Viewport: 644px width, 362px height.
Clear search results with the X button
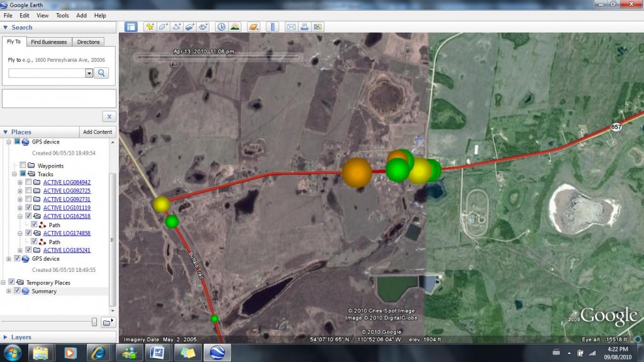(x=109, y=116)
